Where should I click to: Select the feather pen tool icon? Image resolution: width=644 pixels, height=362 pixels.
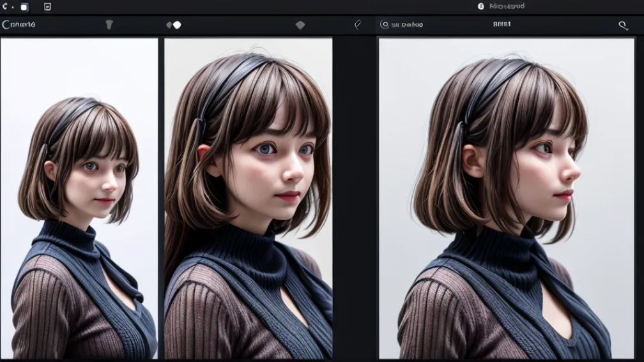(357, 25)
